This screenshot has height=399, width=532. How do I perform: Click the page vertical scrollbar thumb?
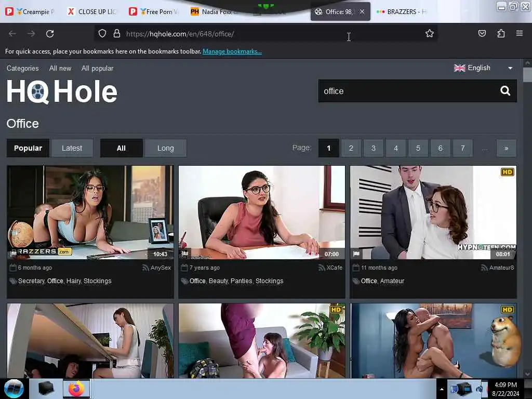pos(527,75)
